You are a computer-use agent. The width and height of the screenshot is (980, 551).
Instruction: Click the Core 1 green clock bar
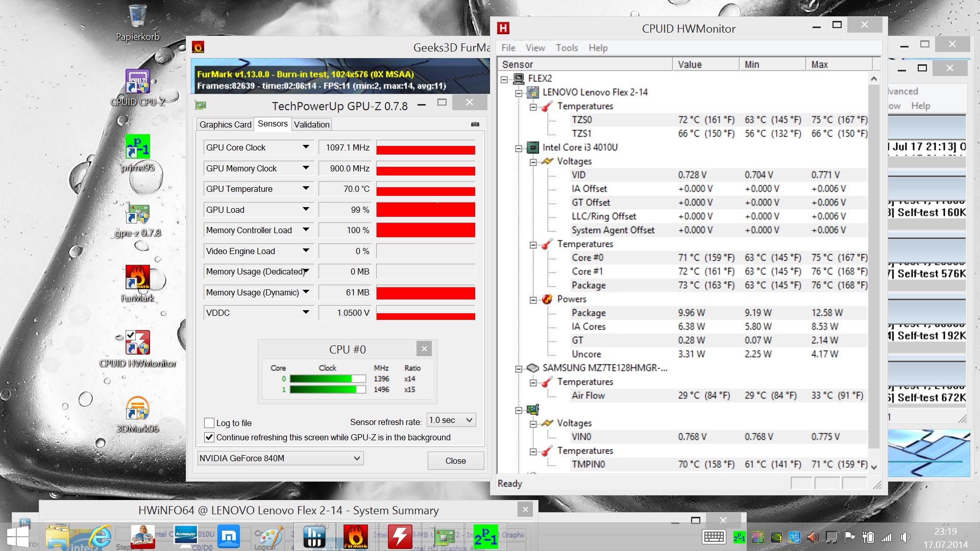click(x=328, y=389)
